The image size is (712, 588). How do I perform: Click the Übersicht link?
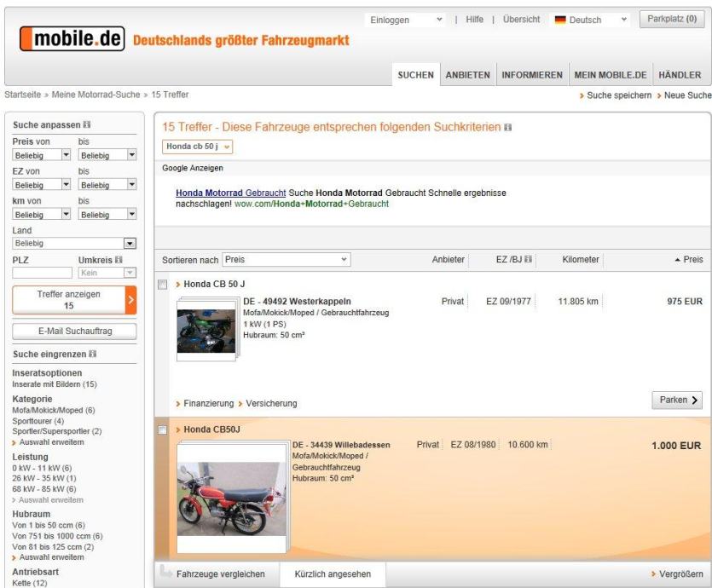click(x=521, y=20)
